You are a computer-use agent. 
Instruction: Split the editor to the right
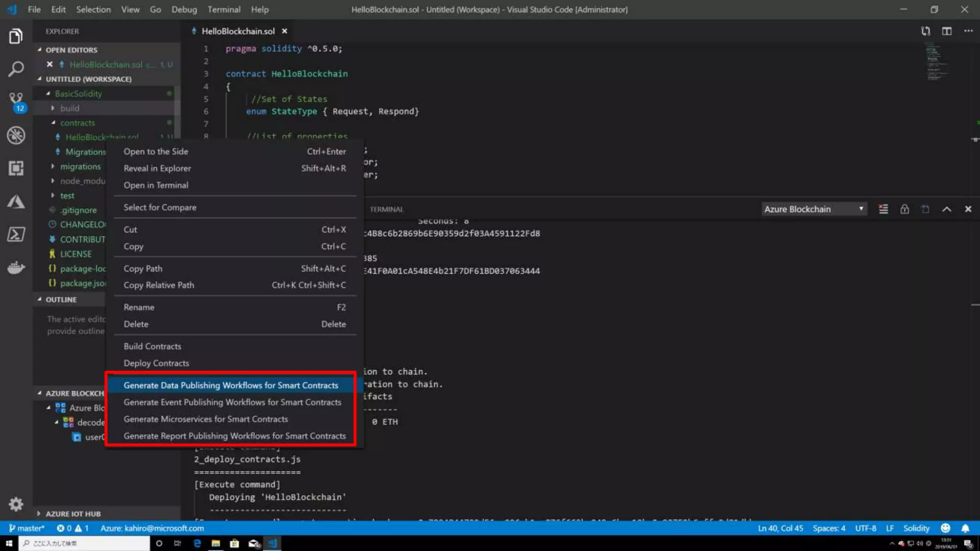(947, 31)
